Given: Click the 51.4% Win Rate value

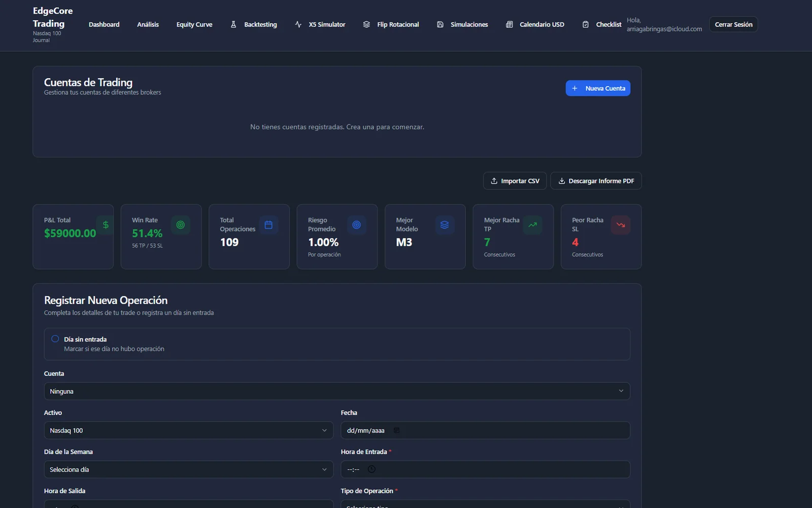Looking at the screenshot, I should tap(147, 233).
